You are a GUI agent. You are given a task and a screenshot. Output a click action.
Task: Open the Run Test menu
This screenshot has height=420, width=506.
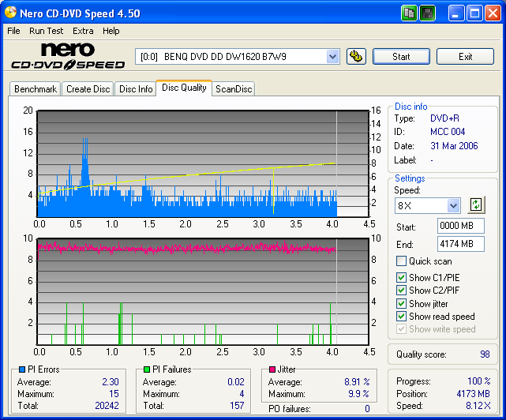point(46,31)
